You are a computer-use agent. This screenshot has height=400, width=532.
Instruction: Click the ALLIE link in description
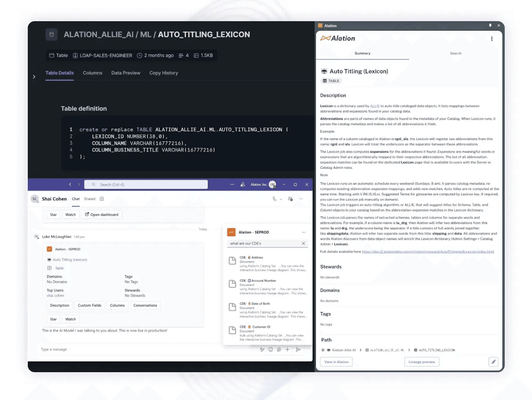pyautogui.click(x=375, y=106)
